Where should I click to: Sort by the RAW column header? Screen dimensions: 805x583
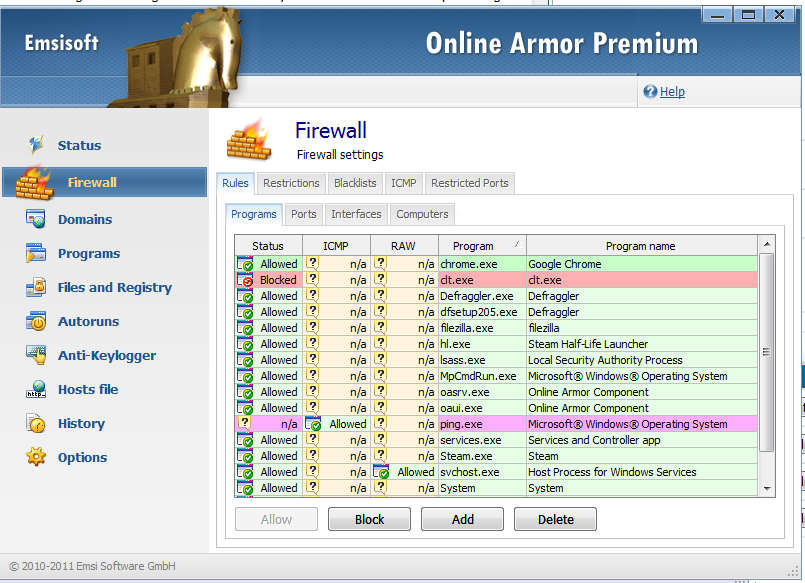click(404, 246)
